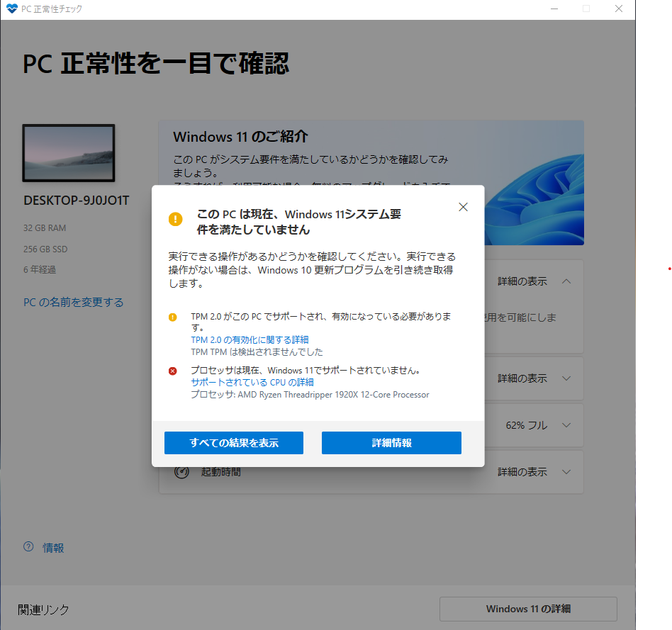This screenshot has width=672, height=630.
Task: Click the desktop wallpaper thumbnail
Action: click(69, 153)
